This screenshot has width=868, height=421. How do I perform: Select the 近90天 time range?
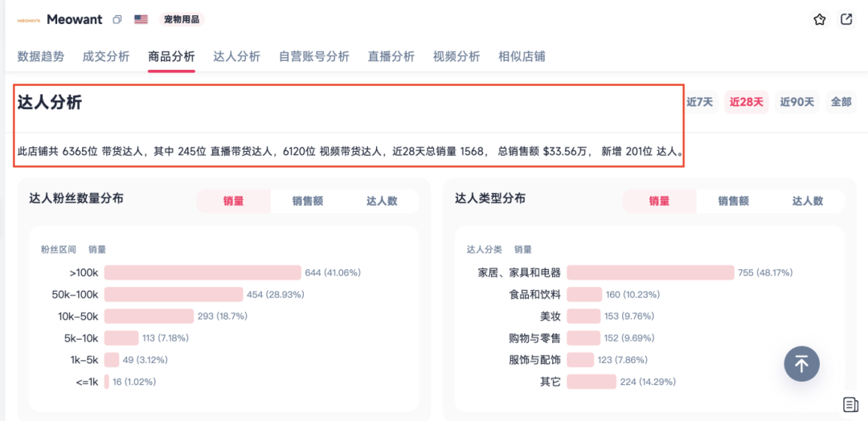pyautogui.click(x=796, y=102)
